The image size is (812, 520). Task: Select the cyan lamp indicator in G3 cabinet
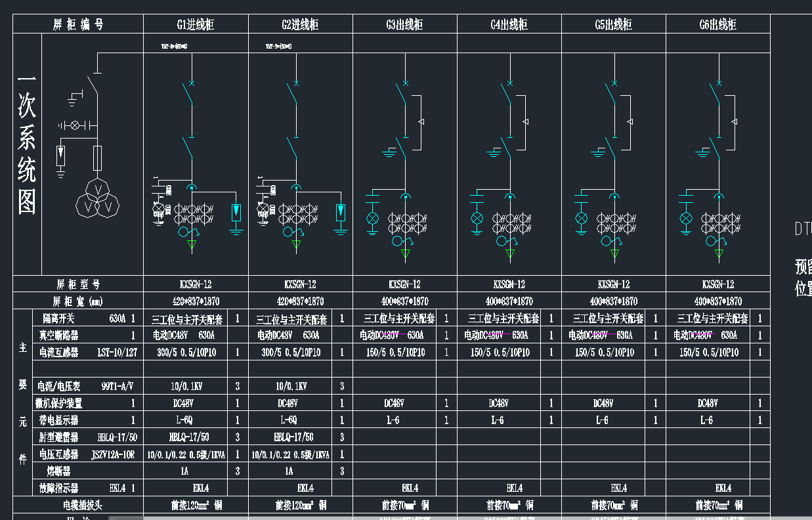(372, 218)
